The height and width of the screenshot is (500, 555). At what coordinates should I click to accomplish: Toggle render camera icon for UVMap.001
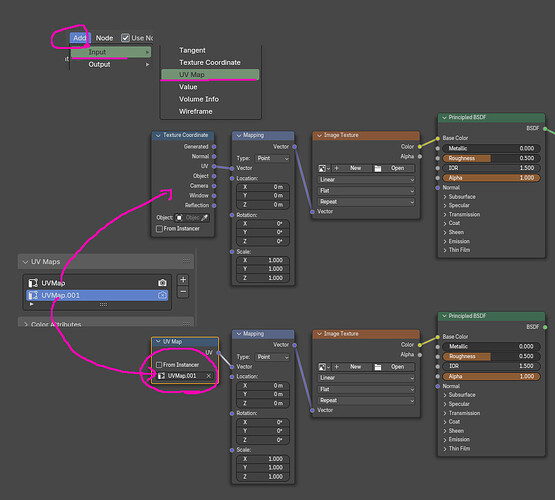162,295
